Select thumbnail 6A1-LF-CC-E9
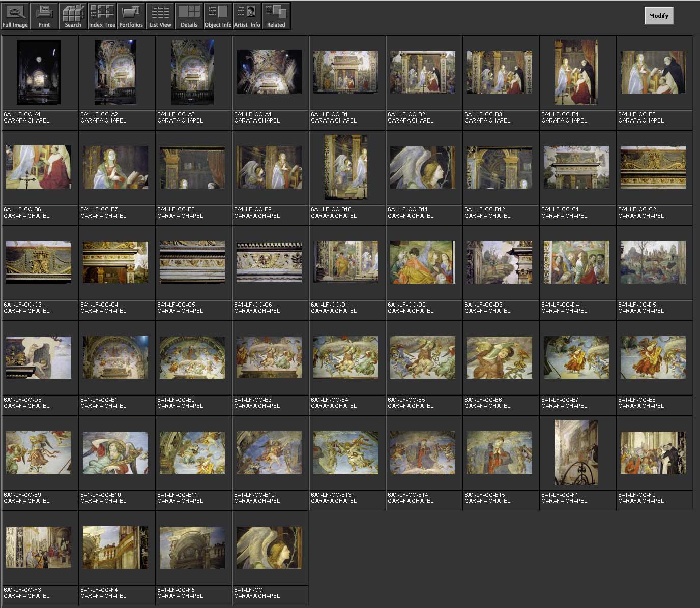The height and width of the screenshot is (608, 700). pyautogui.click(x=39, y=452)
